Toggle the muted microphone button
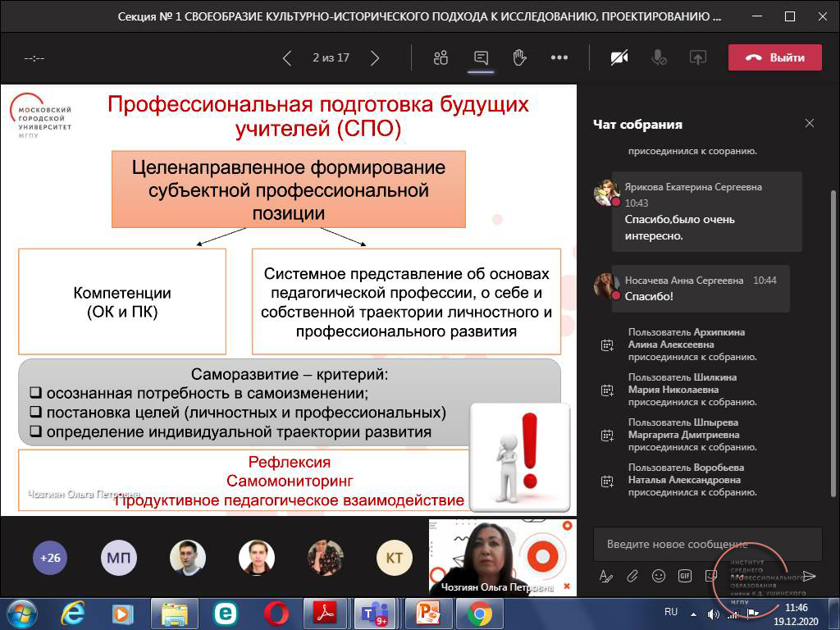The height and width of the screenshot is (630, 840). (x=659, y=57)
